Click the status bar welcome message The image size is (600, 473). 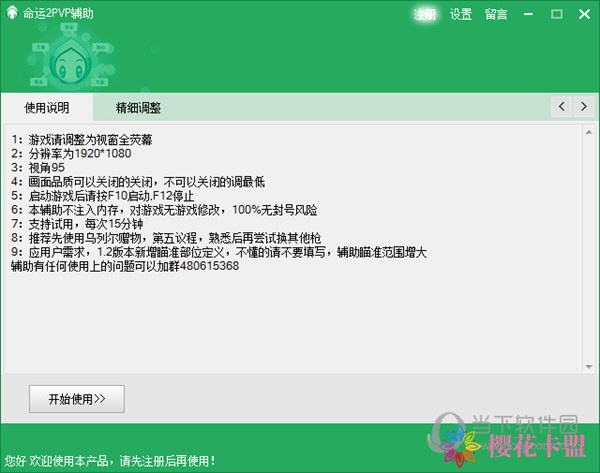click(x=110, y=461)
